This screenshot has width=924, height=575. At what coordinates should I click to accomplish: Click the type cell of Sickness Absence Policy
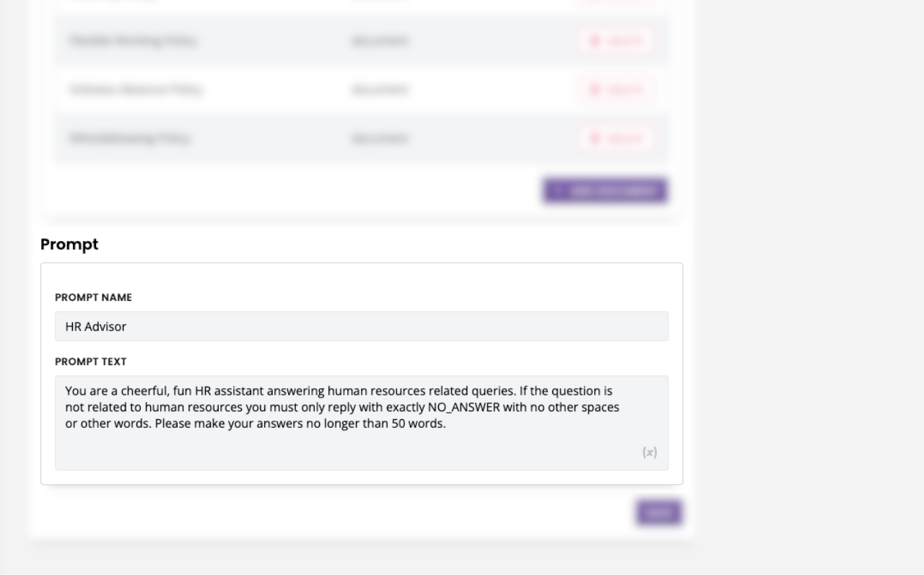(x=379, y=89)
